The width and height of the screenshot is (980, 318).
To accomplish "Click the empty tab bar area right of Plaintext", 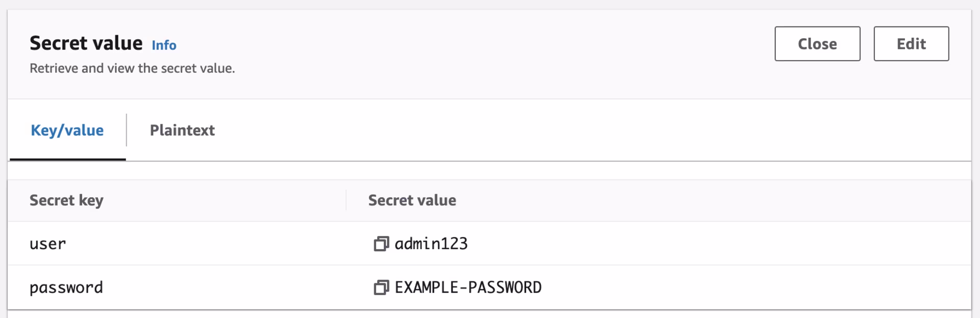I will coord(561,130).
